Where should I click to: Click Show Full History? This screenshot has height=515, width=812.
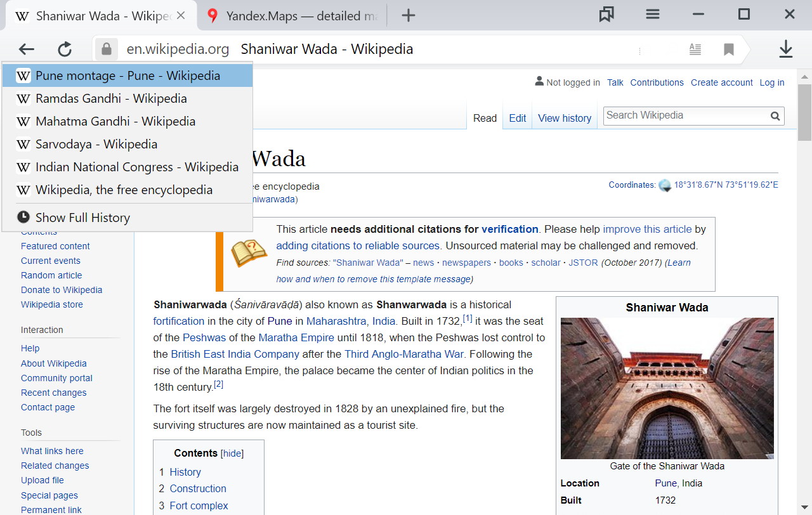(x=128, y=218)
